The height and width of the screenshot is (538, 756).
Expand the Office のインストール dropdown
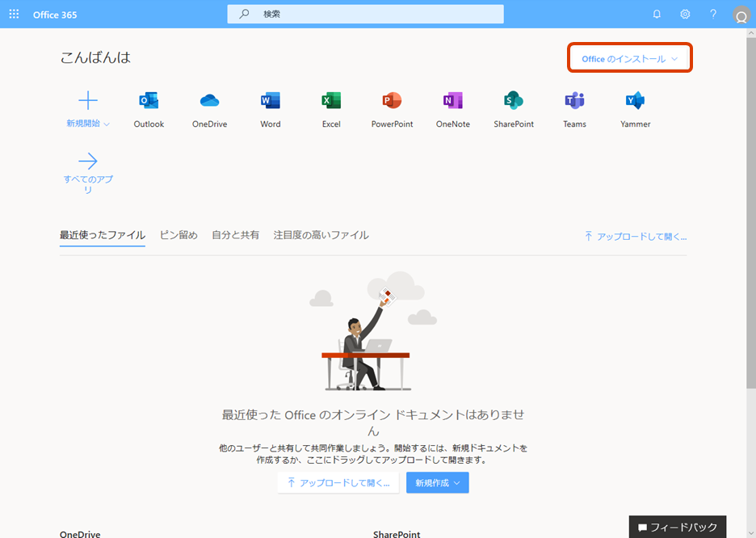[x=629, y=57]
